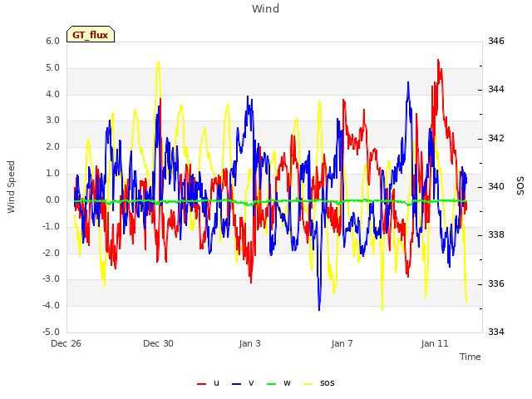Click the 'v' legend label
The width and height of the screenshot is (532, 399).
(251, 383)
